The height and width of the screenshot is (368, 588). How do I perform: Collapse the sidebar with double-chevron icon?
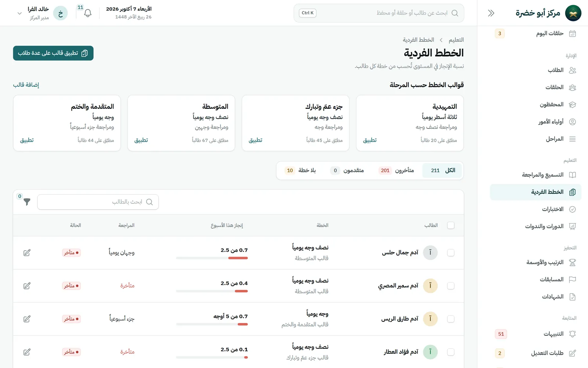491,13
